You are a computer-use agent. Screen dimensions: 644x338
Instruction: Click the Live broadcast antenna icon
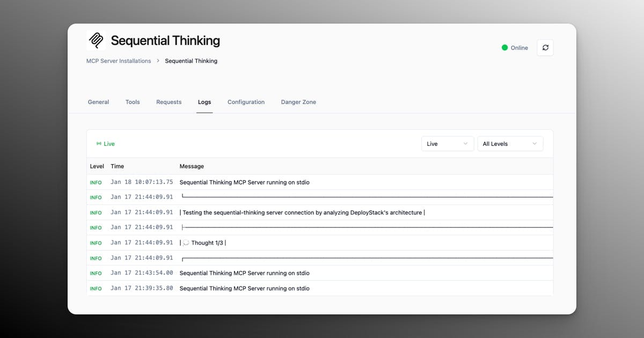[98, 143]
